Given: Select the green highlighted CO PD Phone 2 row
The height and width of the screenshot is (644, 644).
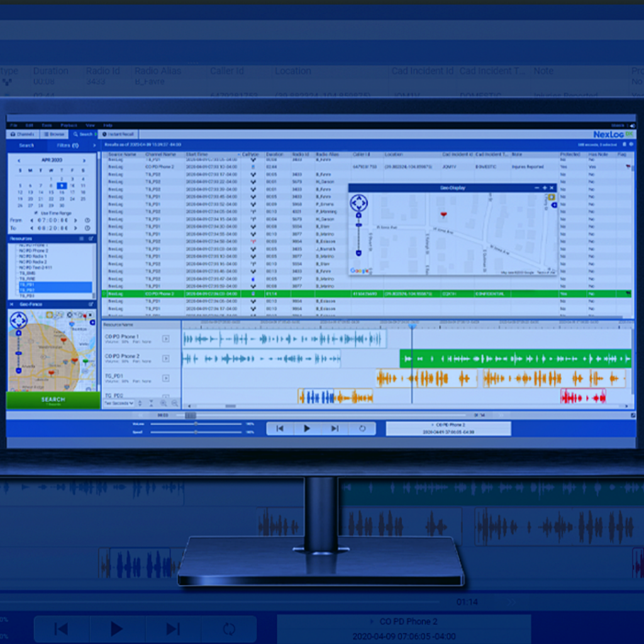Looking at the screenshot, I should (367, 294).
